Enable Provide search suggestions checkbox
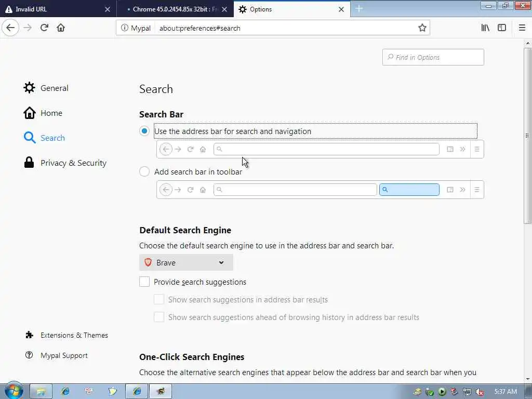Viewport: 532px width, 399px height. 144,282
